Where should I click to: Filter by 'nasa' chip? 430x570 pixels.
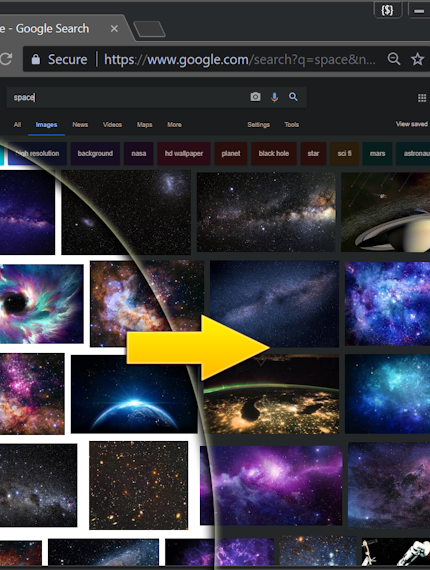tap(138, 153)
